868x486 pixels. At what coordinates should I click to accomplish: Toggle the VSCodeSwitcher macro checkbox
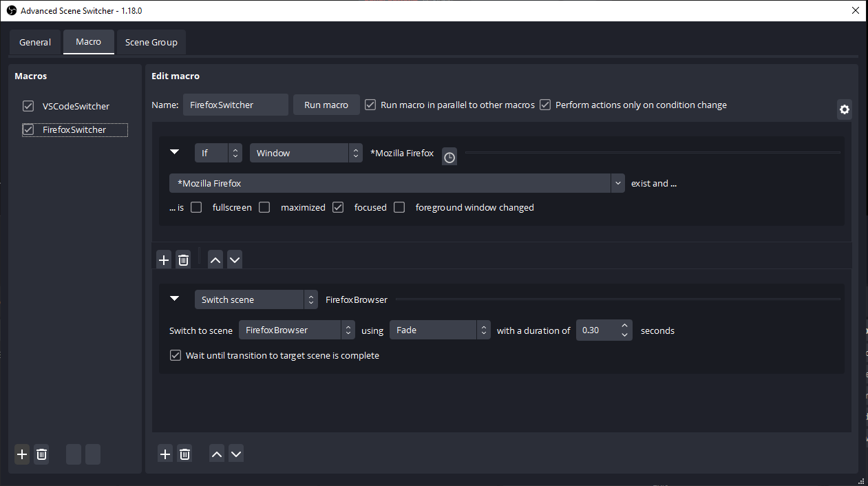[28, 106]
